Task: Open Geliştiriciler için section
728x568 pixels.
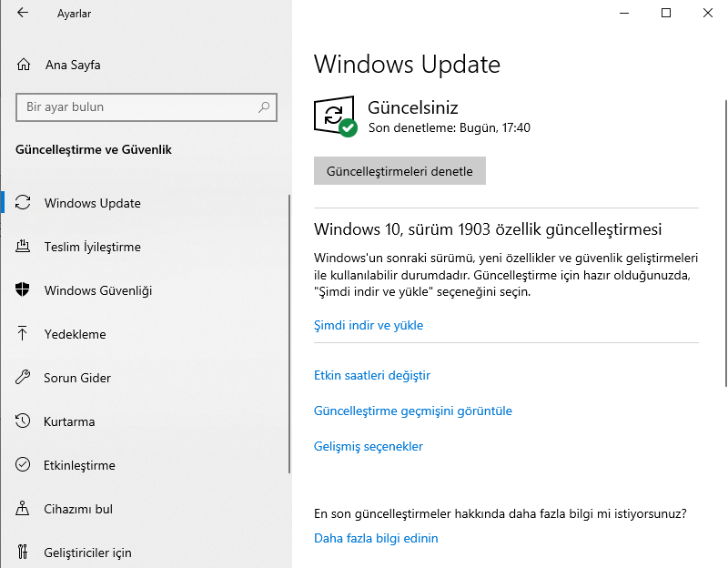Action: pyautogui.click(x=145, y=553)
